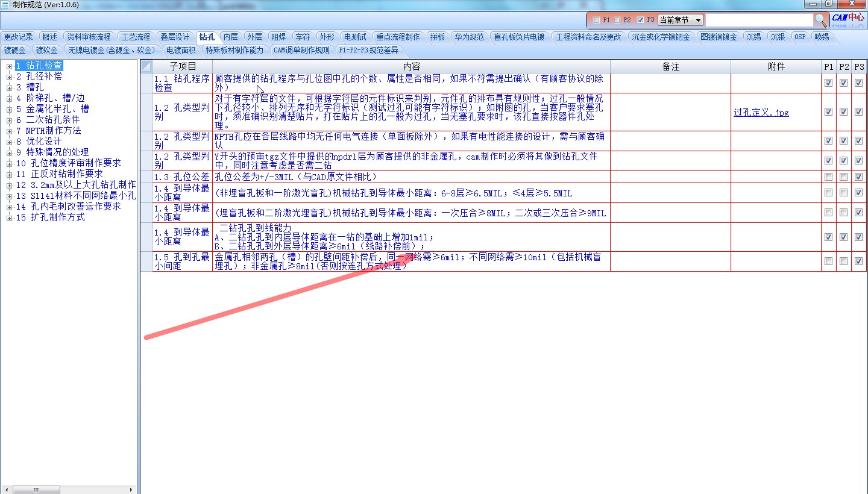Enable the P1 filter checkbox beside search
The width and height of the screenshot is (868, 494).
(597, 20)
